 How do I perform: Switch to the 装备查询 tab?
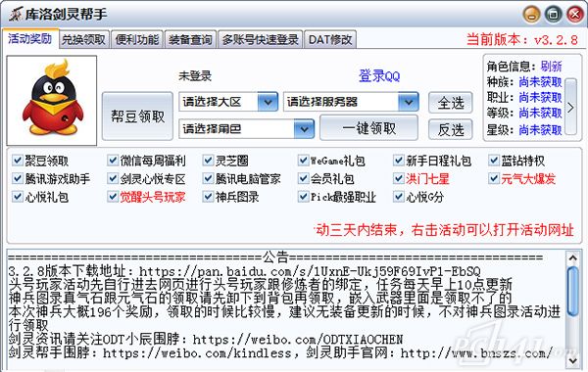[190, 39]
